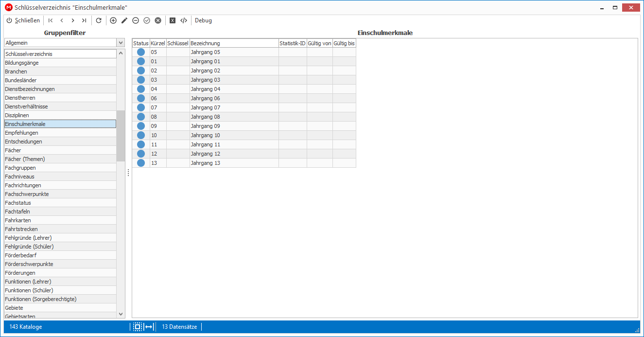Click the status circle of Jahrgang 13
Screen dimensions: 644x337
click(x=141, y=163)
